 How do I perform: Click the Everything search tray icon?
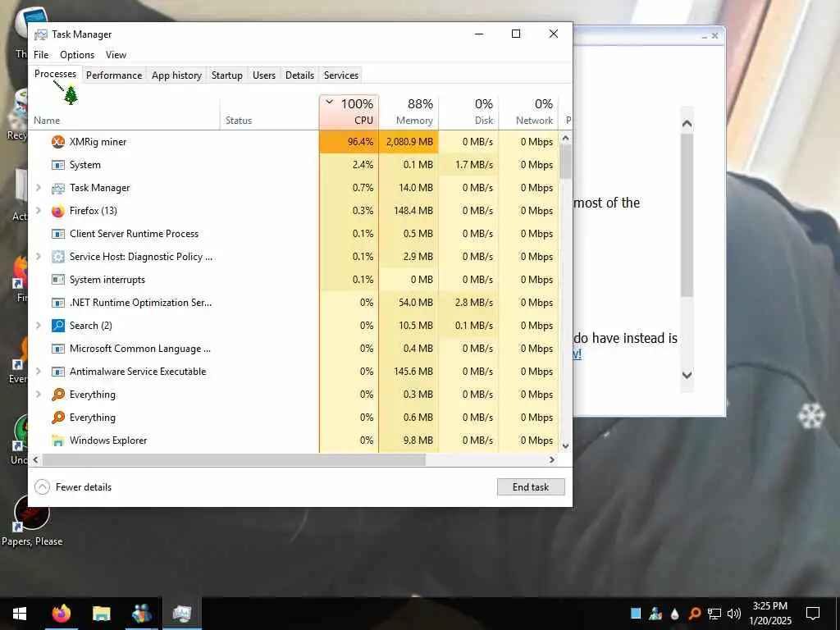(x=694, y=614)
